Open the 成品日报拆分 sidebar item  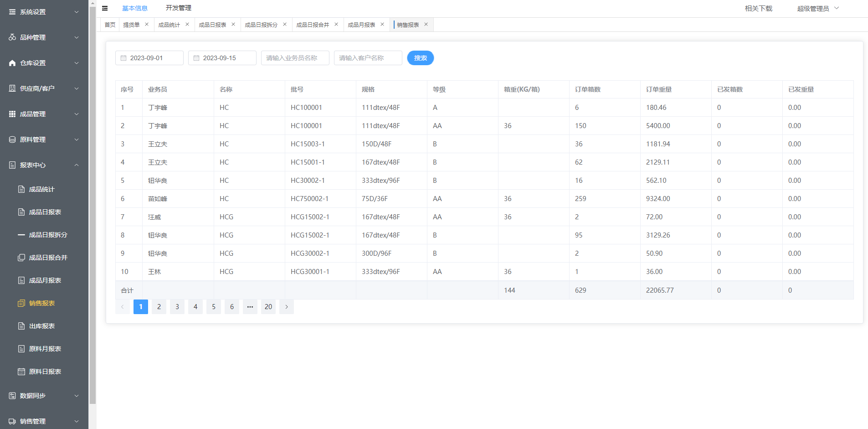(x=44, y=235)
